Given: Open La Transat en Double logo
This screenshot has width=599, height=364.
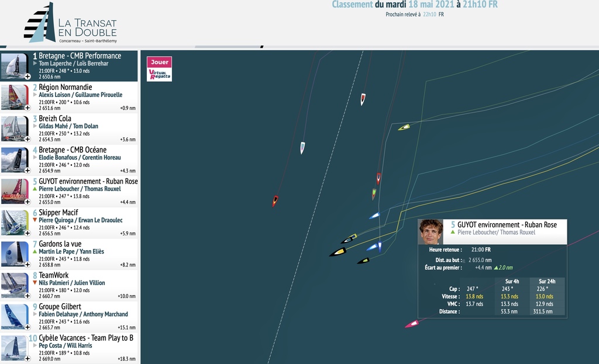Looking at the screenshot, I should click(71, 23).
